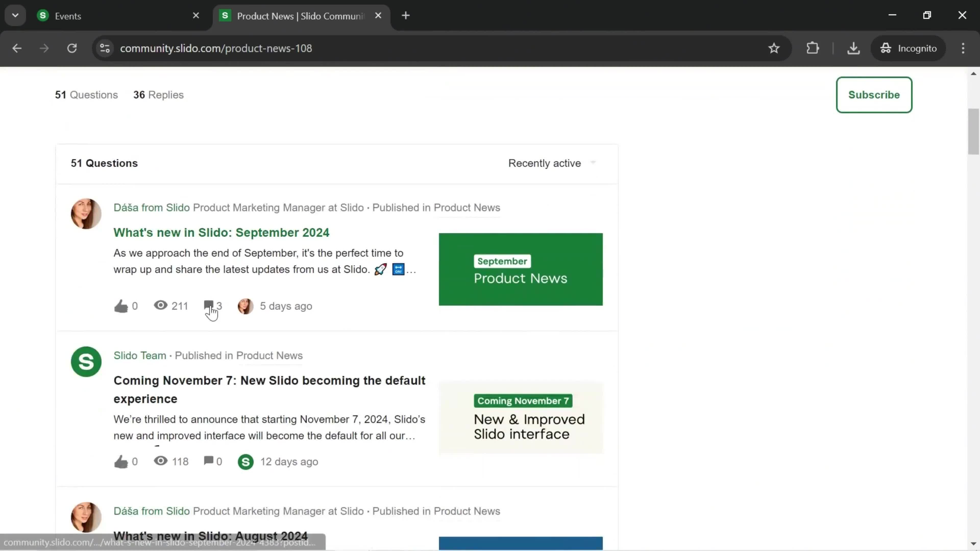View site information icon in address bar
This screenshot has width=980, height=551.
click(105, 48)
